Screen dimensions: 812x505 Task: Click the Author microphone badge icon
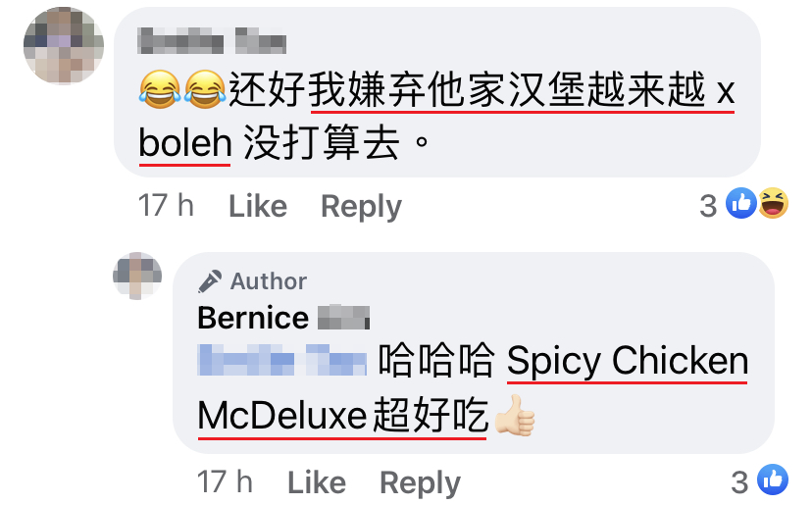coord(210,281)
